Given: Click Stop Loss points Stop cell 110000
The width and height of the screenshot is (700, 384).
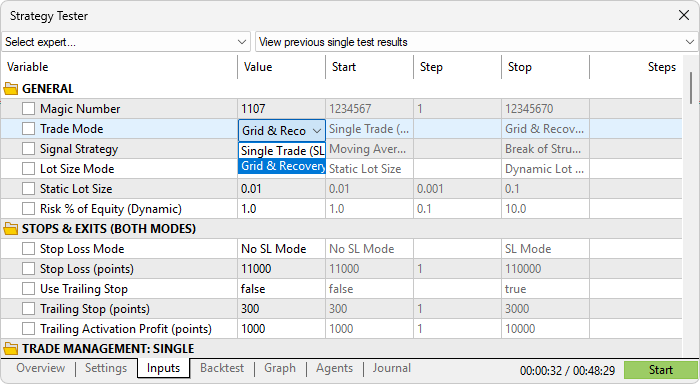Looking at the screenshot, I should 546,269.
